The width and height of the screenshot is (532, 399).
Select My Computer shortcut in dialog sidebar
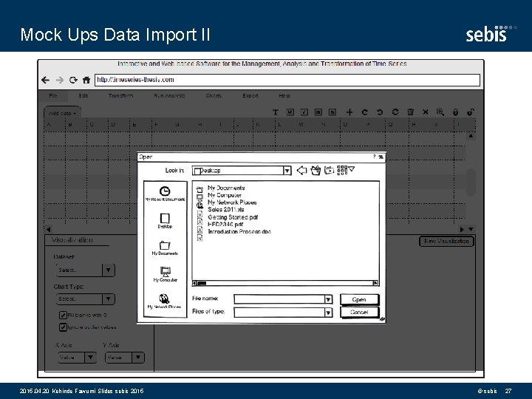(166, 274)
